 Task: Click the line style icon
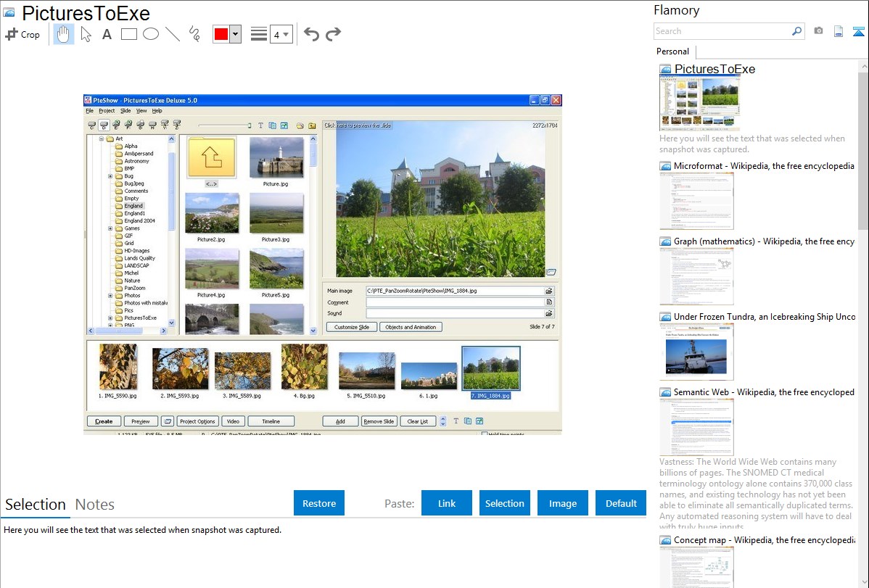[x=258, y=34]
